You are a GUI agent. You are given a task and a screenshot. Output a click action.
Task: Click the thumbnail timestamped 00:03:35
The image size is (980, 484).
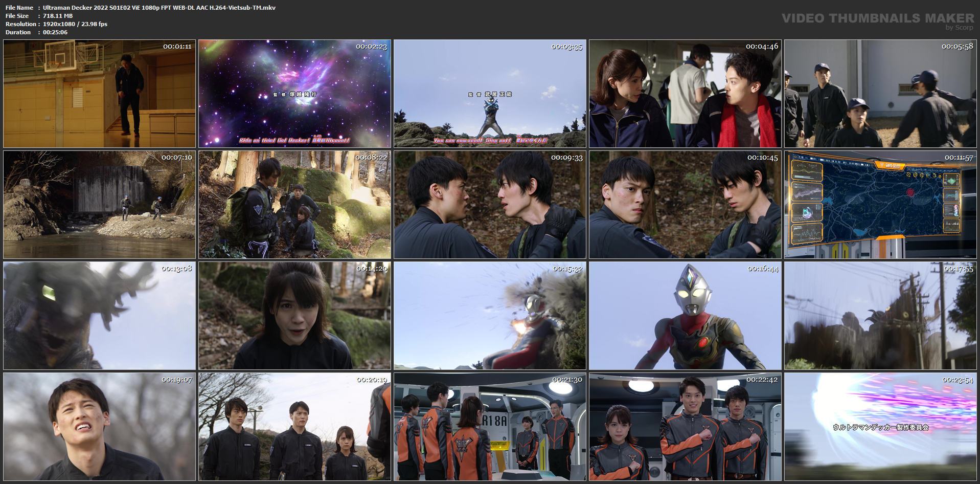click(x=490, y=94)
